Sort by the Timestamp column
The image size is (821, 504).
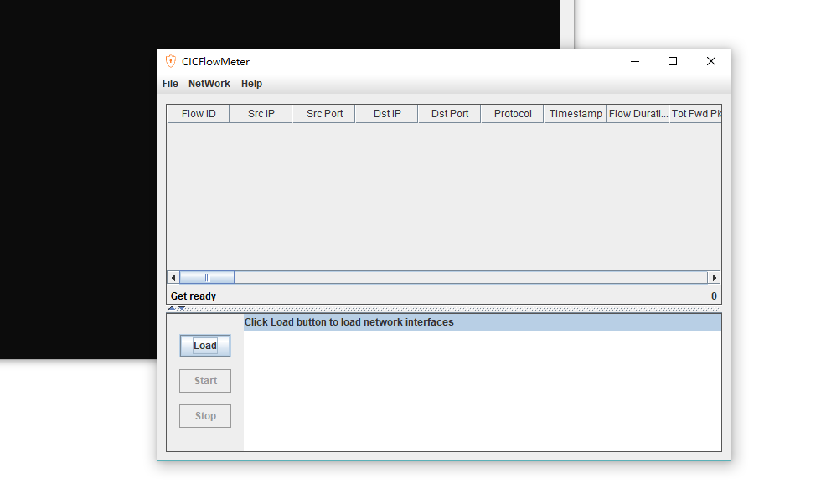(x=575, y=113)
